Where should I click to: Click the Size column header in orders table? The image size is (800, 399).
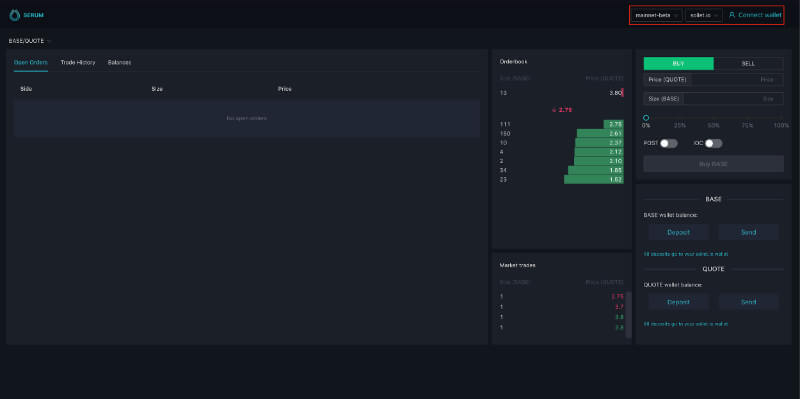(x=157, y=89)
